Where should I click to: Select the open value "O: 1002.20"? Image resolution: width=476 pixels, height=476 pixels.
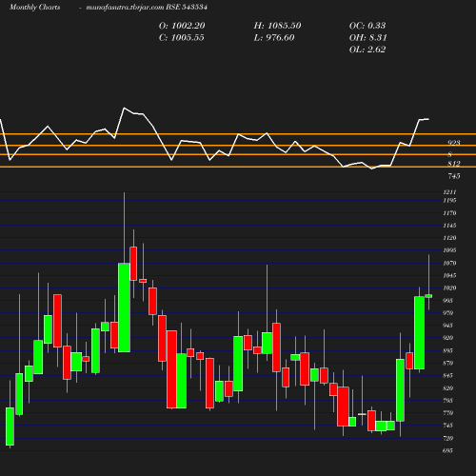pyautogui.click(x=182, y=26)
